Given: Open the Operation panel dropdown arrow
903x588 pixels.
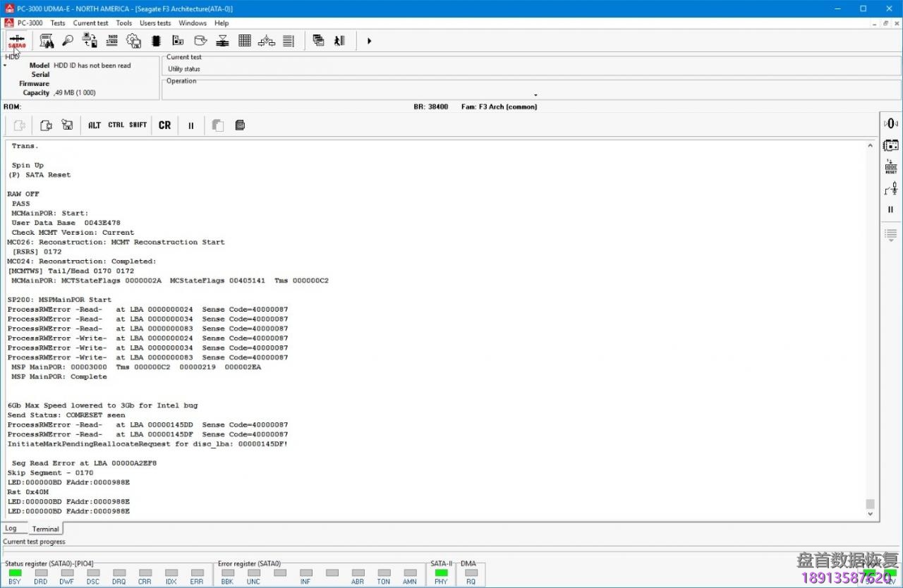Looking at the screenshot, I should (x=535, y=95).
